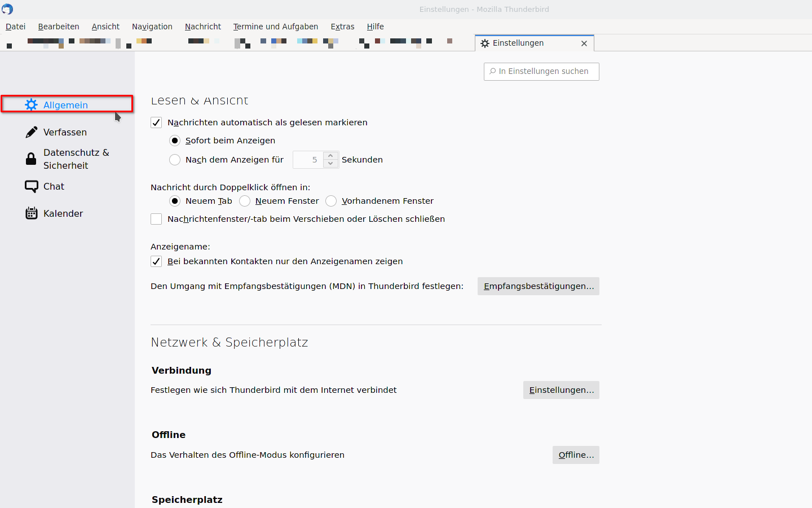The height and width of the screenshot is (508, 812).
Task: Increase the seconds value with the up arrow
Action: [330, 156]
